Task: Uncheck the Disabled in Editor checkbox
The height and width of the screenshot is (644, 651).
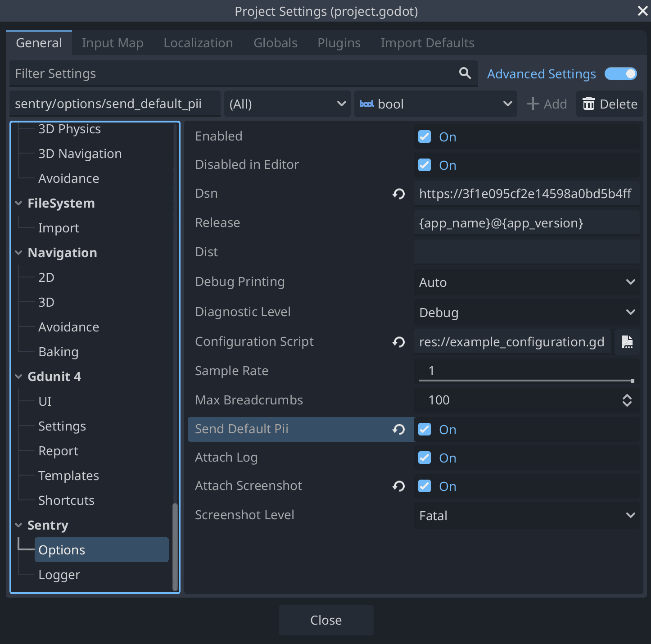Action: (425, 165)
